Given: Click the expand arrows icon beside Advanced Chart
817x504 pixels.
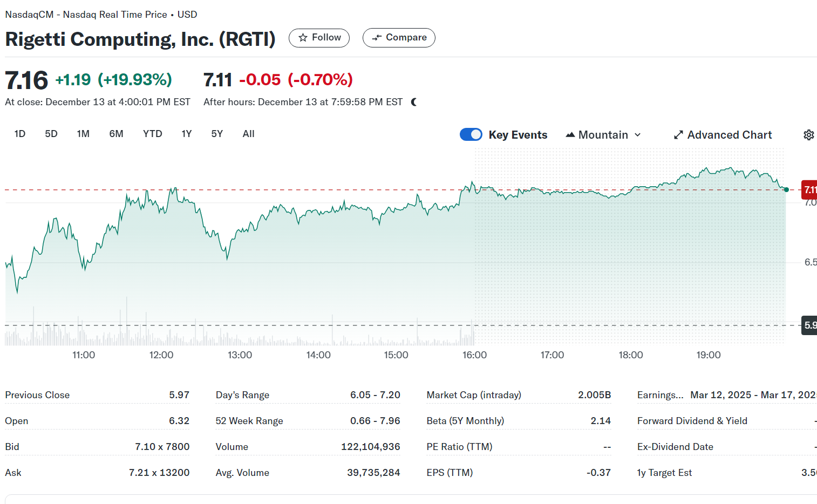Looking at the screenshot, I should 678,135.
